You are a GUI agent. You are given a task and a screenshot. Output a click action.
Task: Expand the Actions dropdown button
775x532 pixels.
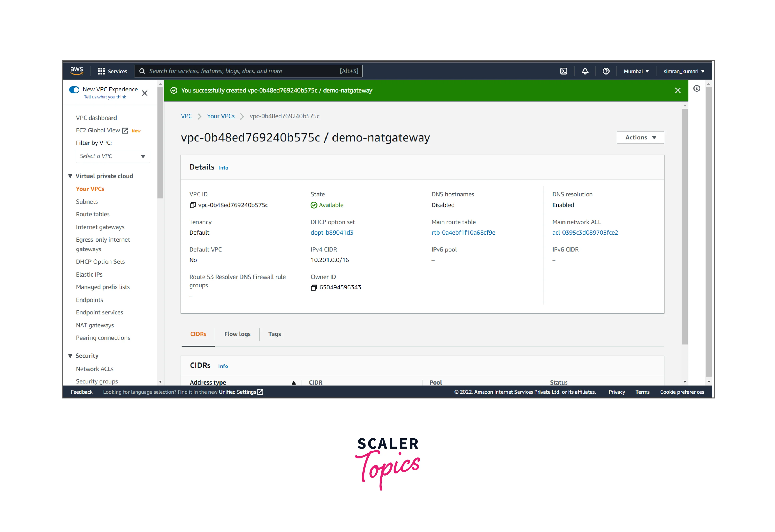point(640,137)
